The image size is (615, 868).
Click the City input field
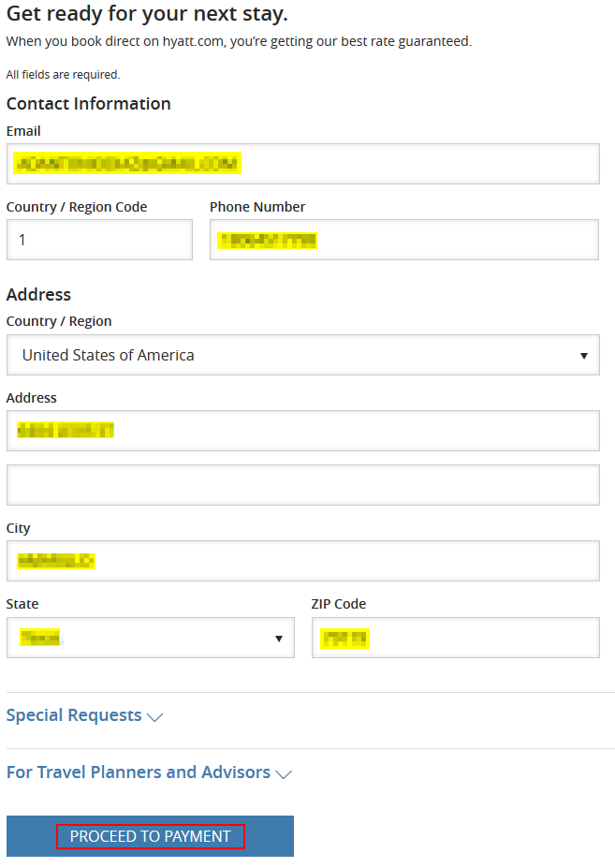coord(302,561)
